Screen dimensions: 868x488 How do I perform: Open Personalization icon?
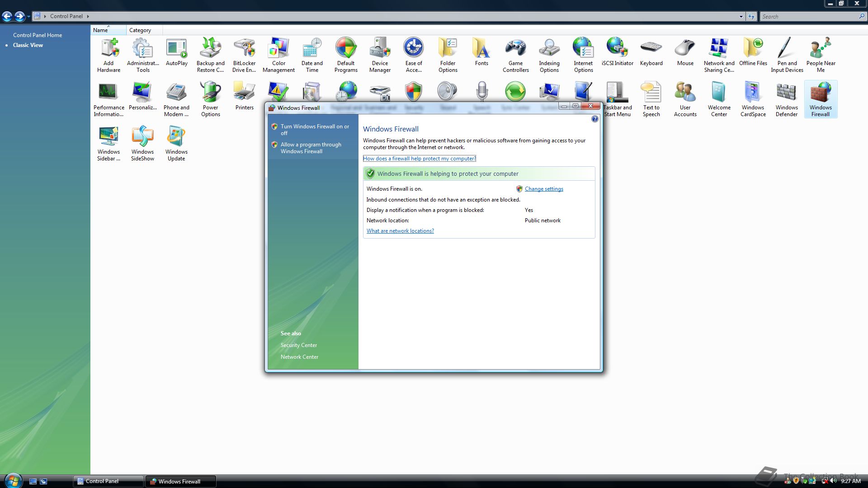coord(143,96)
